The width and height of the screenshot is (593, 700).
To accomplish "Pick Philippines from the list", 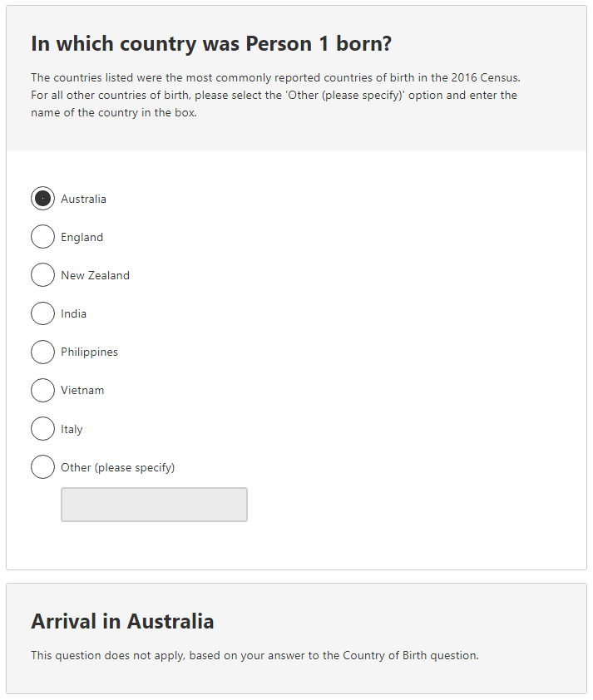I will pos(42,352).
